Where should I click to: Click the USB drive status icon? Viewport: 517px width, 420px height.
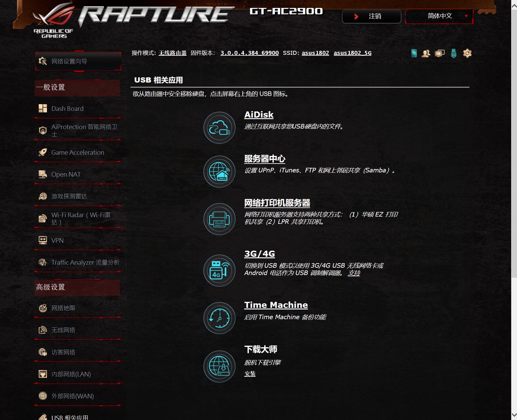click(454, 53)
